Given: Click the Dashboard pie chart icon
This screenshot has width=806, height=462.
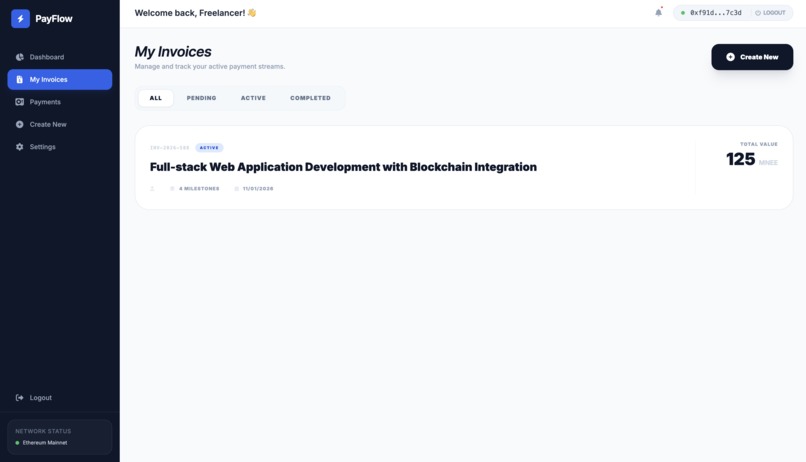Looking at the screenshot, I should coord(20,57).
